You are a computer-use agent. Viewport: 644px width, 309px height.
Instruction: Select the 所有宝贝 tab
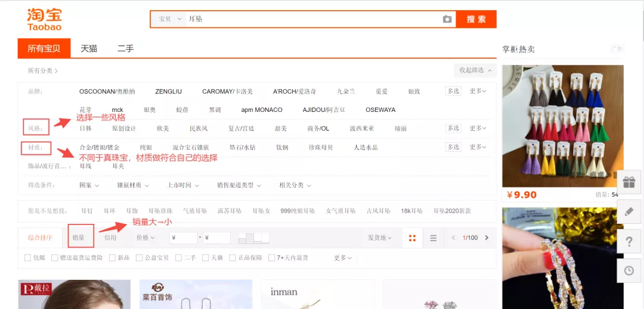point(44,48)
